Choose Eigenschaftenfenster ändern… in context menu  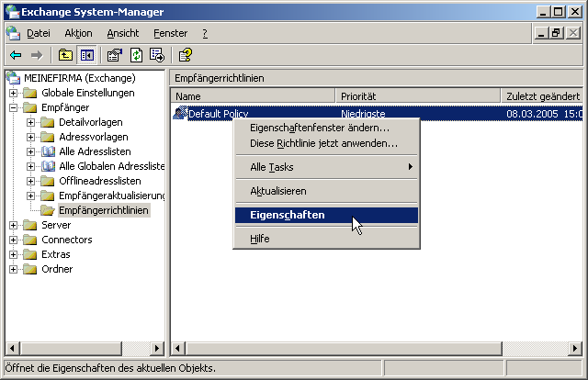tap(326, 128)
